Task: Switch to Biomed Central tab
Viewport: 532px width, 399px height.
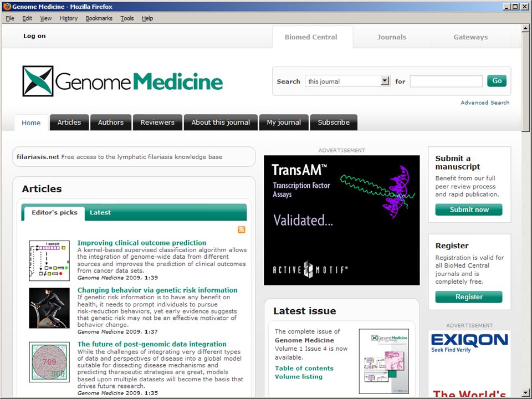Action: pyautogui.click(x=313, y=37)
